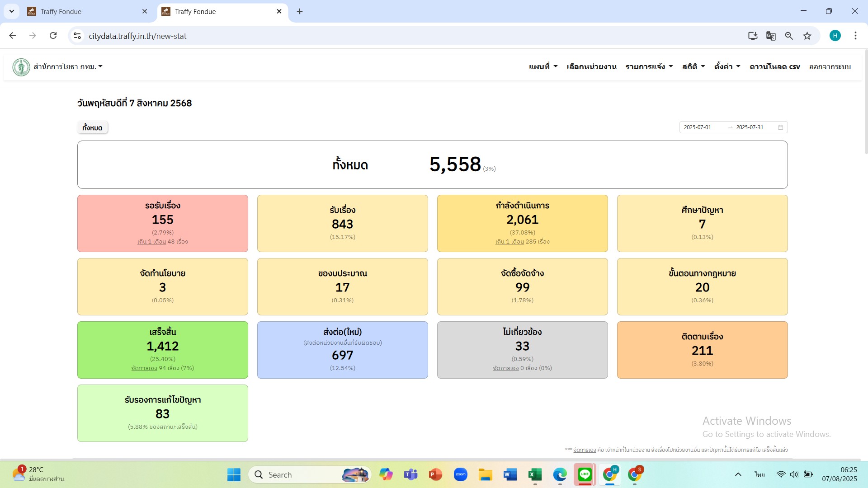Image resolution: width=868 pixels, height=488 pixels.
Task: Click เกิน 1 เดือน link in กำลังดำเนินการ card
Action: (x=509, y=242)
